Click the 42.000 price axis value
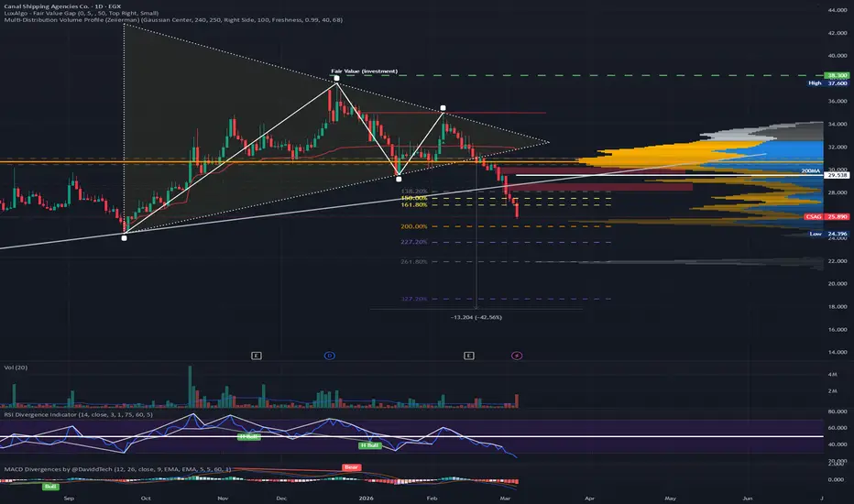Viewport: 854px width, 504px height. 838,33
